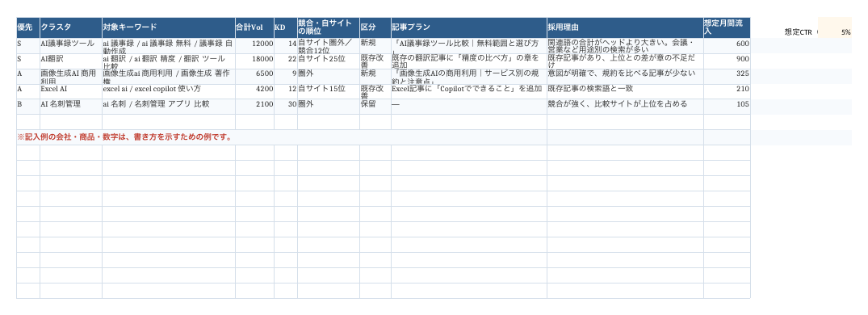The height and width of the screenshot is (315, 868).
Task: Click the 900 monthly traffic cell
Action: pyautogui.click(x=727, y=61)
